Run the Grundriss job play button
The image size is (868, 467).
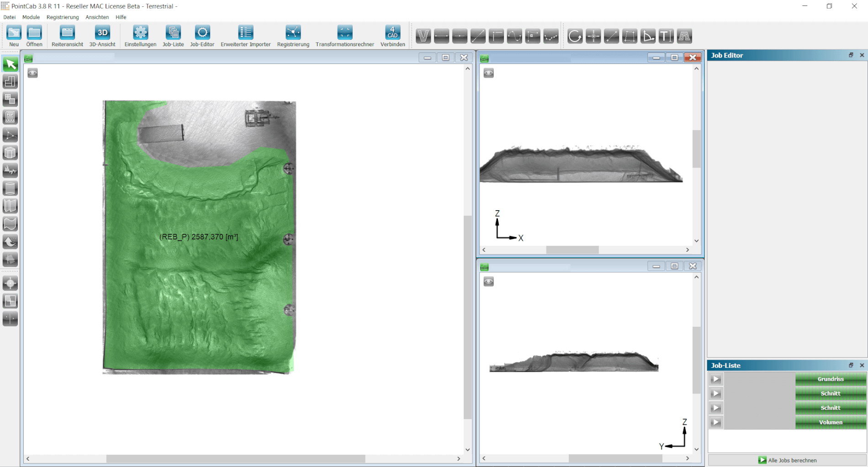pyautogui.click(x=716, y=379)
